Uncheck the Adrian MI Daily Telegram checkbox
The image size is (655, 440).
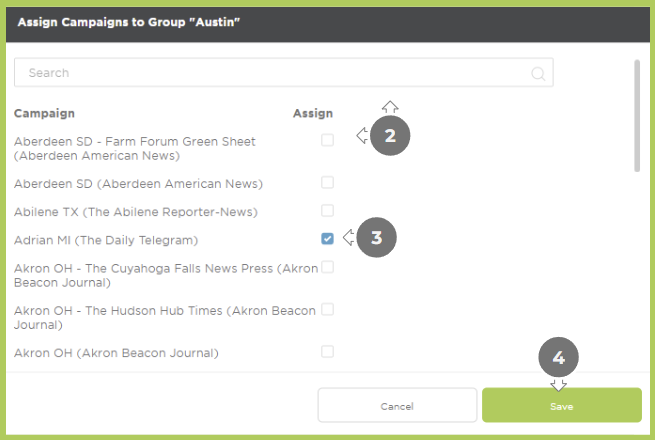coord(328,239)
